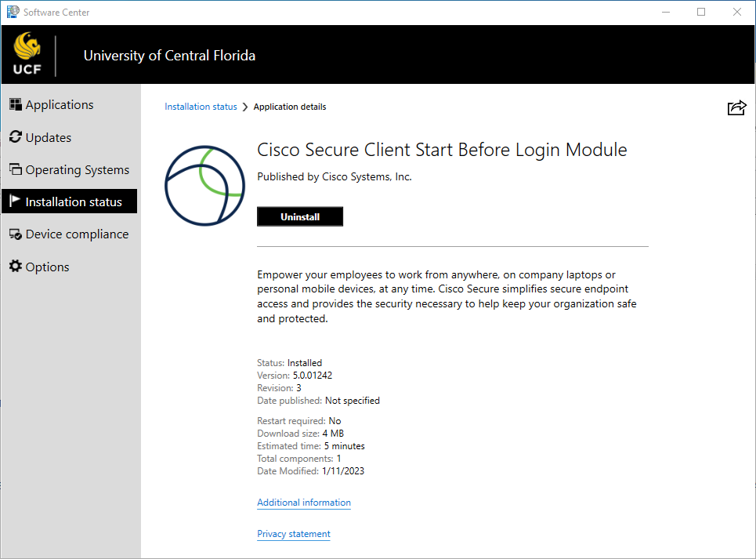
Task: Select the Installation status sidebar item
Action: tap(70, 201)
